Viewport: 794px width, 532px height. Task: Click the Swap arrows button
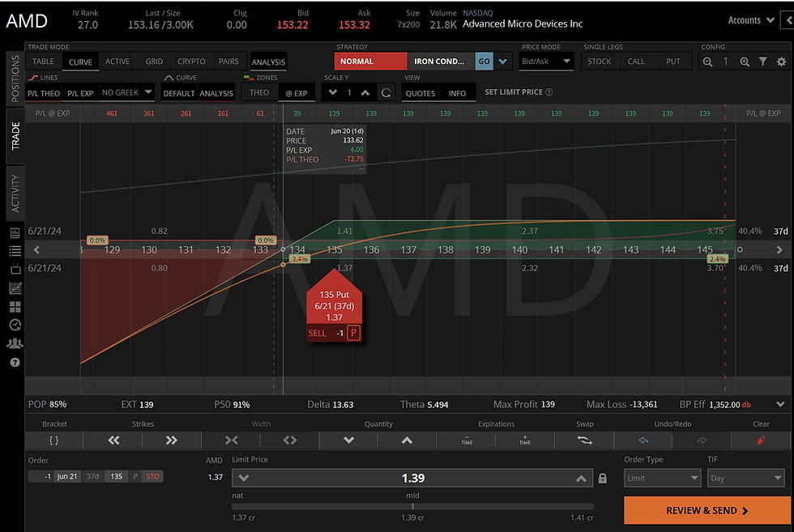click(x=584, y=440)
